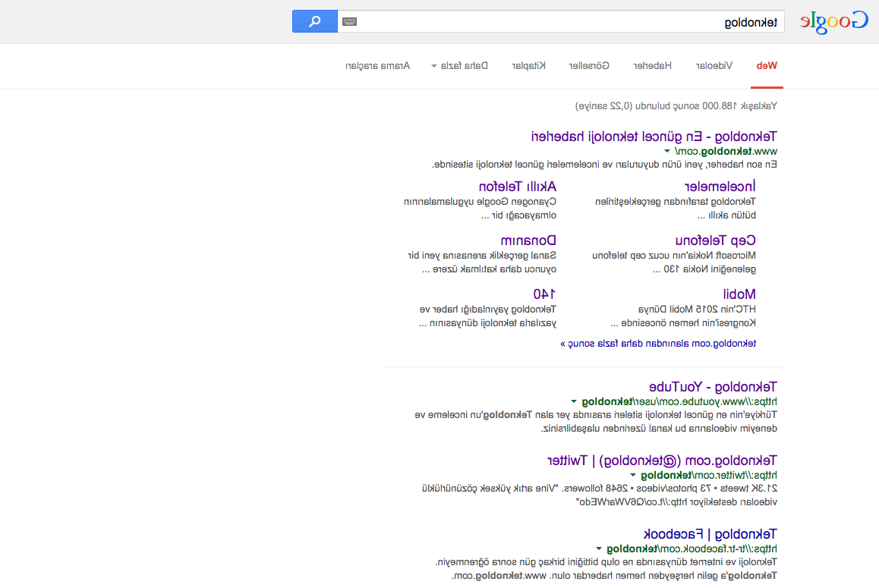This screenshot has width=879, height=588.
Task: Expand the Daha fazla menu
Action: (459, 65)
